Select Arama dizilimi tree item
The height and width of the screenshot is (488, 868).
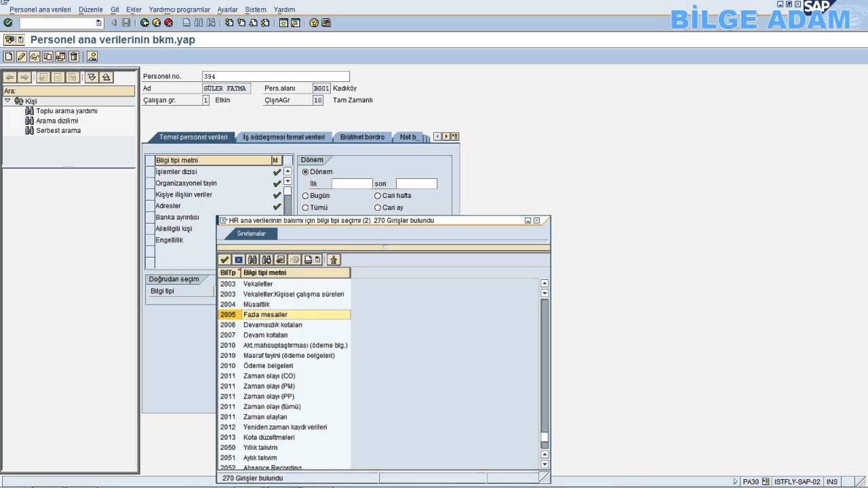point(57,121)
